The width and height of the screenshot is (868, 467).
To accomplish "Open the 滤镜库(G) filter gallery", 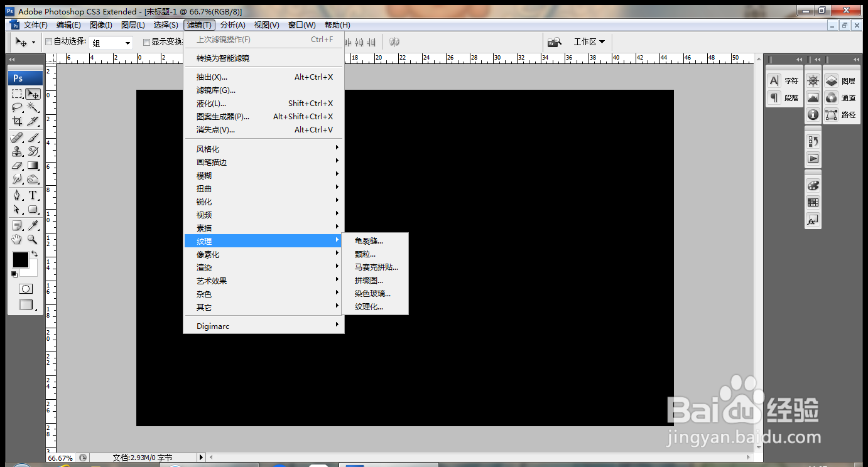I will click(264, 90).
